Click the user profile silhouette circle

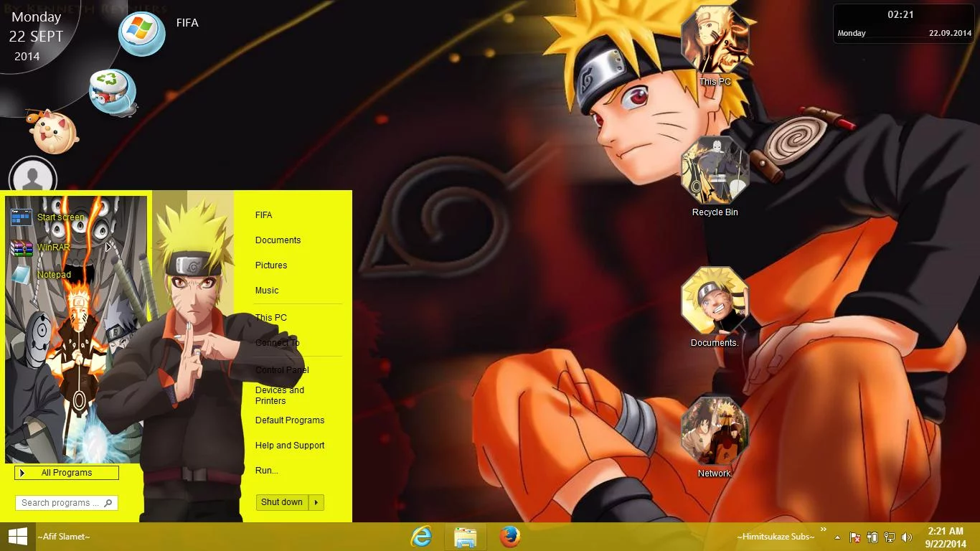pos(32,179)
